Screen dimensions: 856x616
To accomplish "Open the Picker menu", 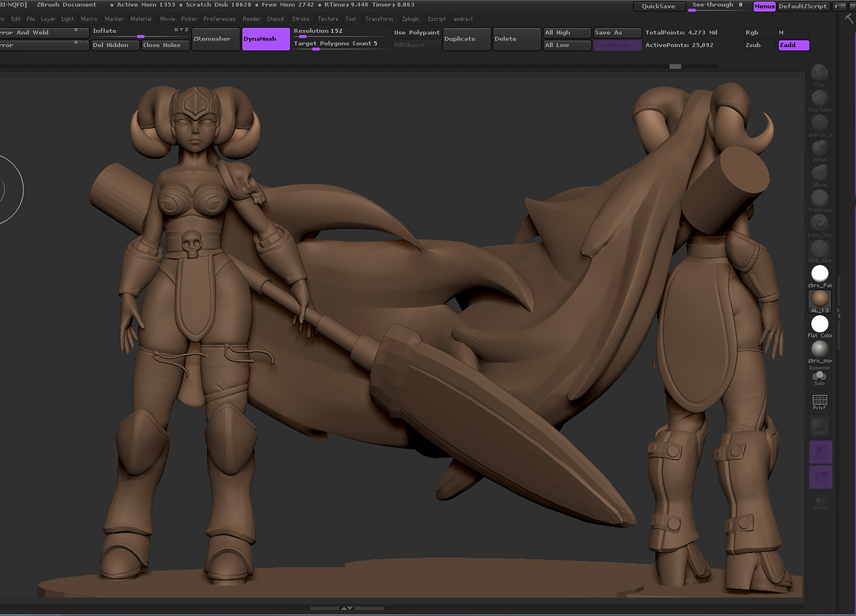I will coord(189,19).
